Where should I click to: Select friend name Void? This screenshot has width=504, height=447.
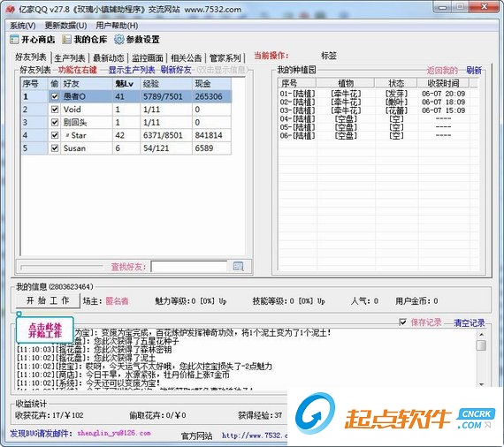click(x=72, y=110)
